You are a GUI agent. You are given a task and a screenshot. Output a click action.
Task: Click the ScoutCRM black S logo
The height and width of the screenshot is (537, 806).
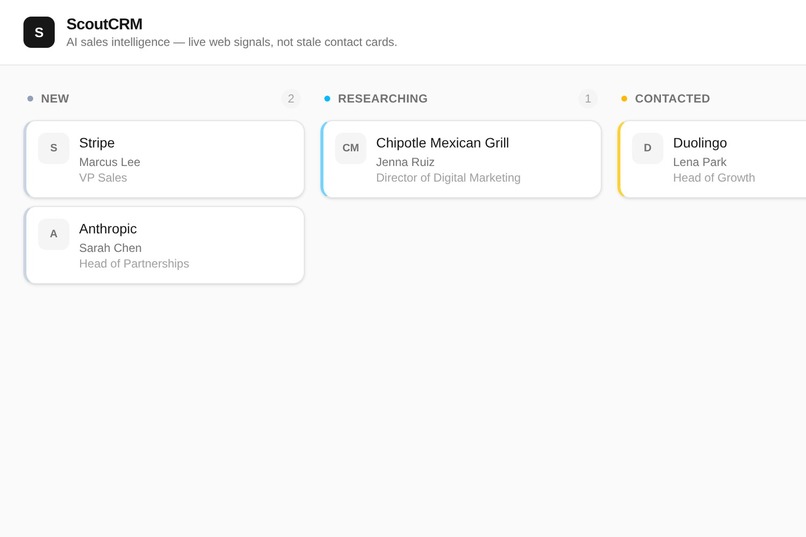coord(39,32)
